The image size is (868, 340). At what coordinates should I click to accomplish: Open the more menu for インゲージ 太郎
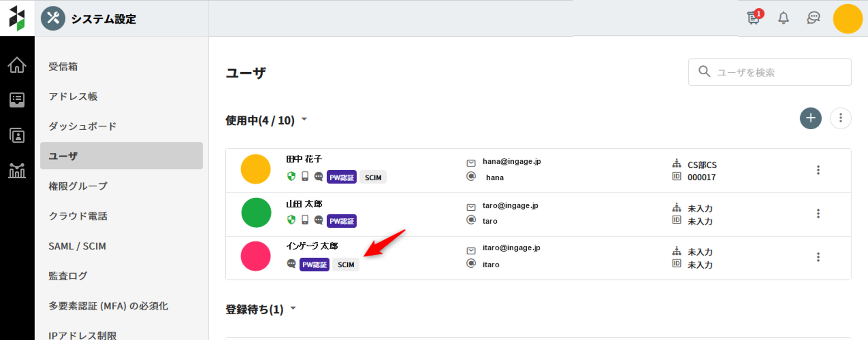pyautogui.click(x=818, y=257)
